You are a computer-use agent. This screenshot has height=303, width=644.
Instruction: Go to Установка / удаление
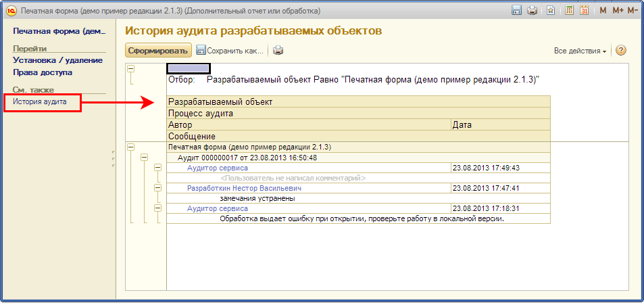click(57, 60)
